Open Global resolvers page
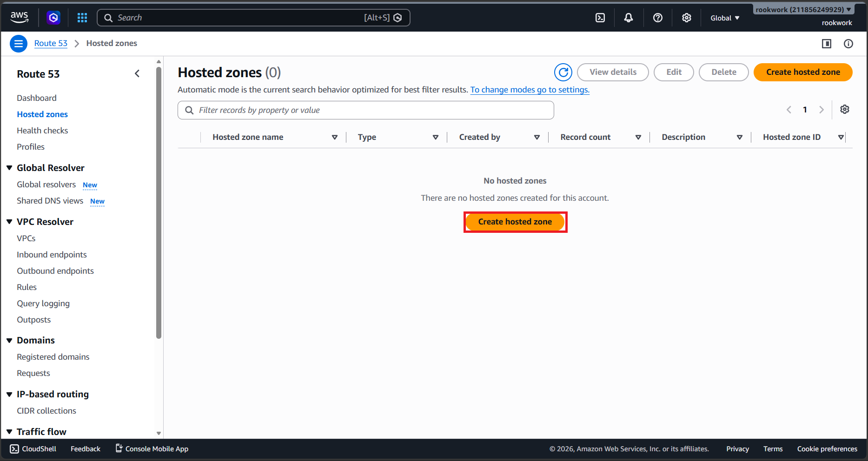The width and height of the screenshot is (868, 461). click(46, 184)
